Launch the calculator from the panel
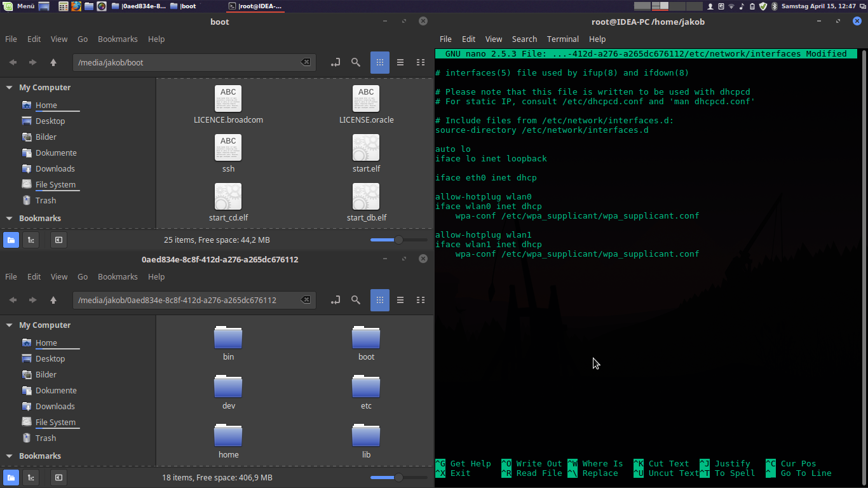Screen dimensions: 868x488 click(x=64, y=6)
